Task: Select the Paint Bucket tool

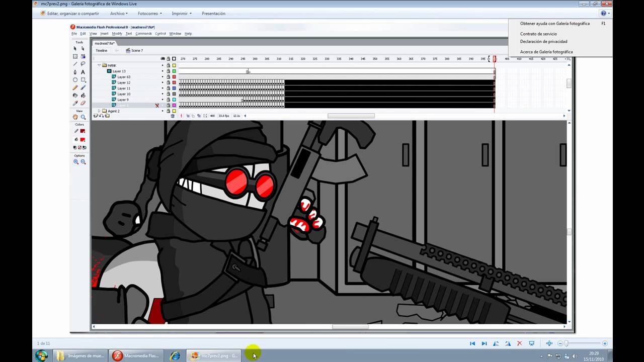Action: [83, 95]
